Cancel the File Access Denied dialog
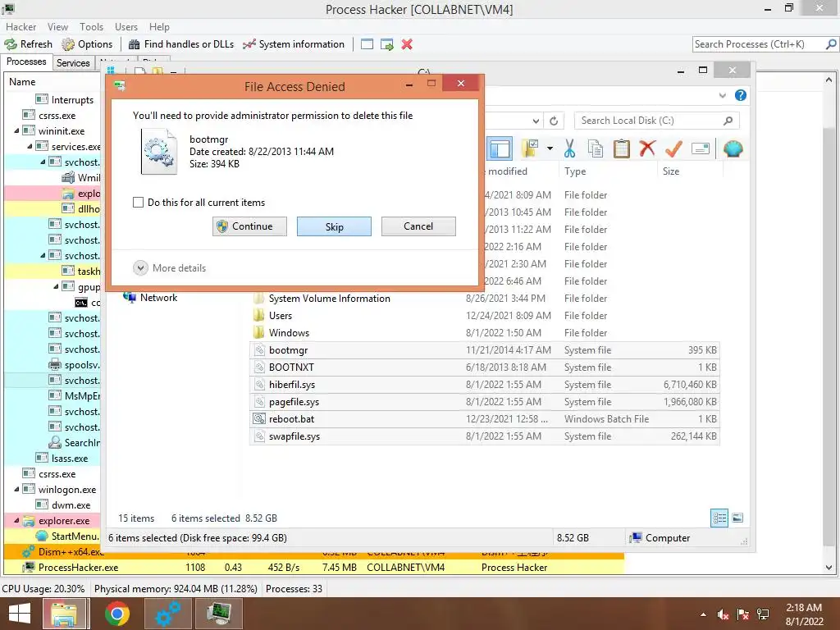This screenshot has height=630, width=840. (418, 226)
